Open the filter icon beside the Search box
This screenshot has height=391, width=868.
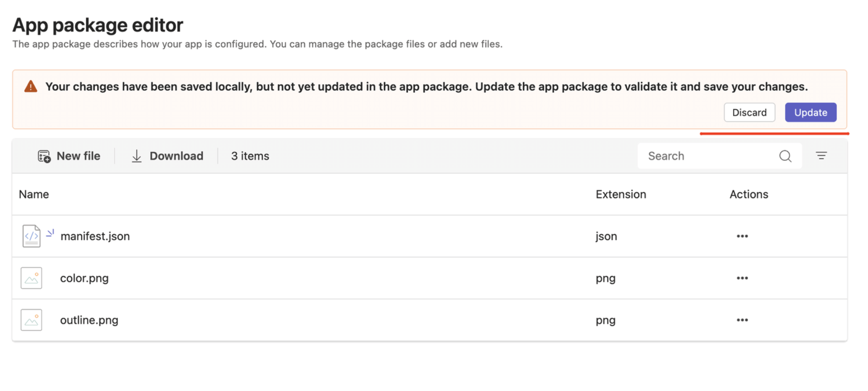pos(821,156)
